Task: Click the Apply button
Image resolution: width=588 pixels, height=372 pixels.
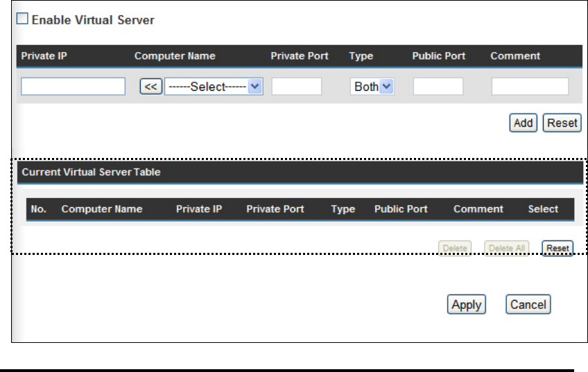Action: point(467,304)
